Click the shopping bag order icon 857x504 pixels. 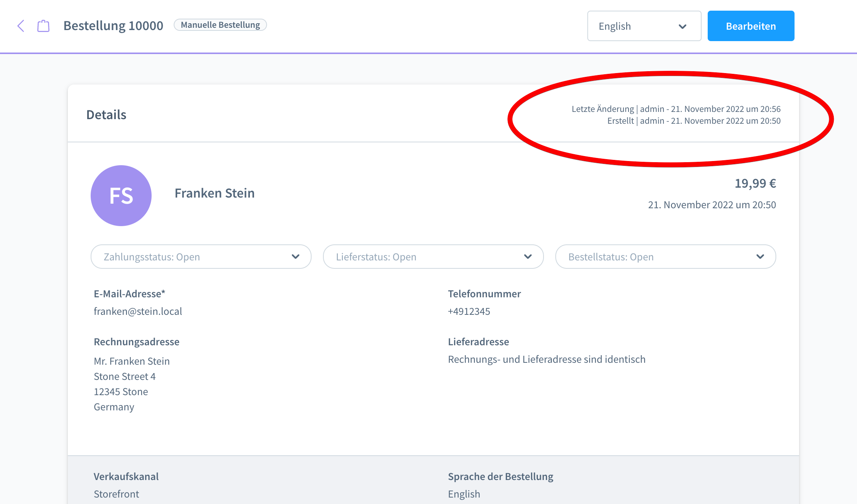tap(43, 26)
